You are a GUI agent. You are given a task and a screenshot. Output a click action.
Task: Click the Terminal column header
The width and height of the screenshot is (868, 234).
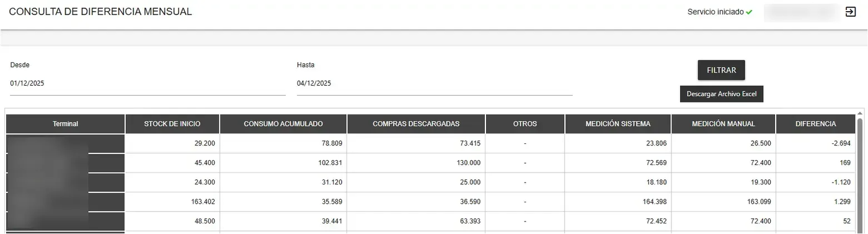[x=66, y=124]
